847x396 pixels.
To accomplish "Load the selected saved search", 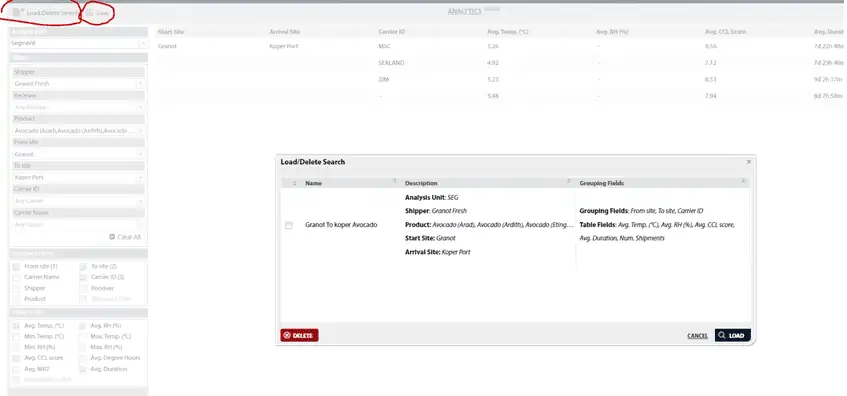I will (x=732, y=335).
